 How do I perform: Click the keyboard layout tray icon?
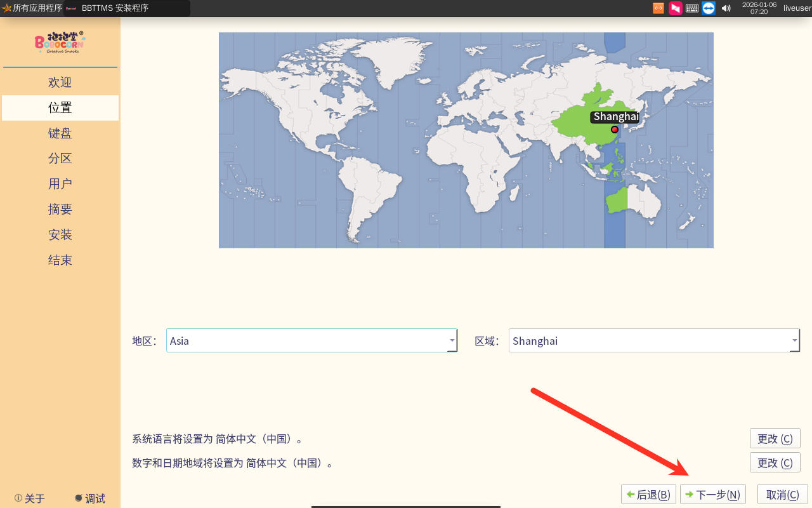(692, 8)
